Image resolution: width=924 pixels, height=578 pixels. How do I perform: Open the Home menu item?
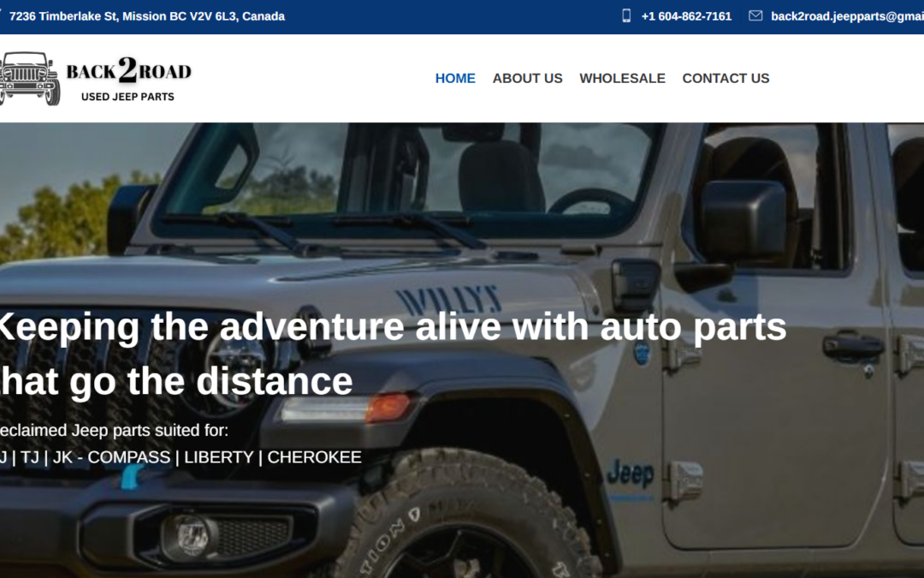click(x=455, y=79)
